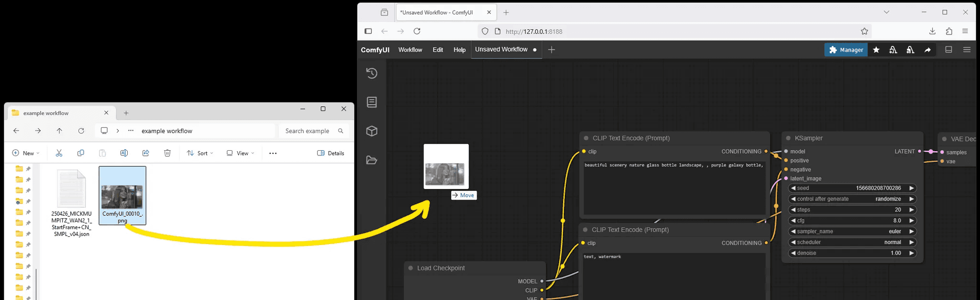Open the list all tabs dropdown
This screenshot has width=980, height=300.
click(x=886, y=12)
